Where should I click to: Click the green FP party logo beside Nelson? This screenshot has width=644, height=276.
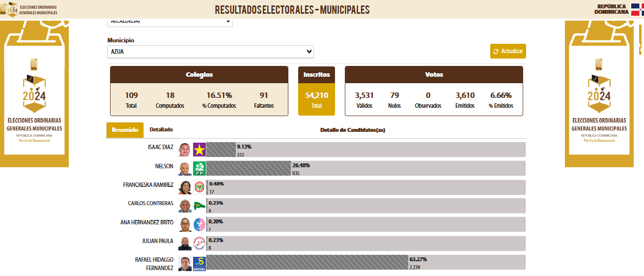(x=199, y=169)
